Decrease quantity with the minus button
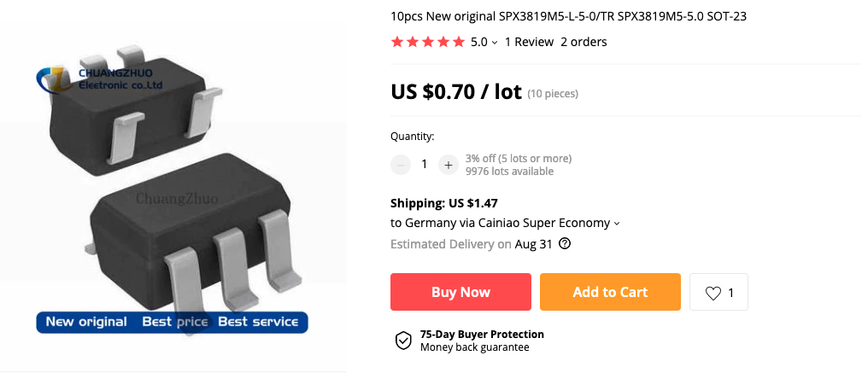 pos(401,165)
